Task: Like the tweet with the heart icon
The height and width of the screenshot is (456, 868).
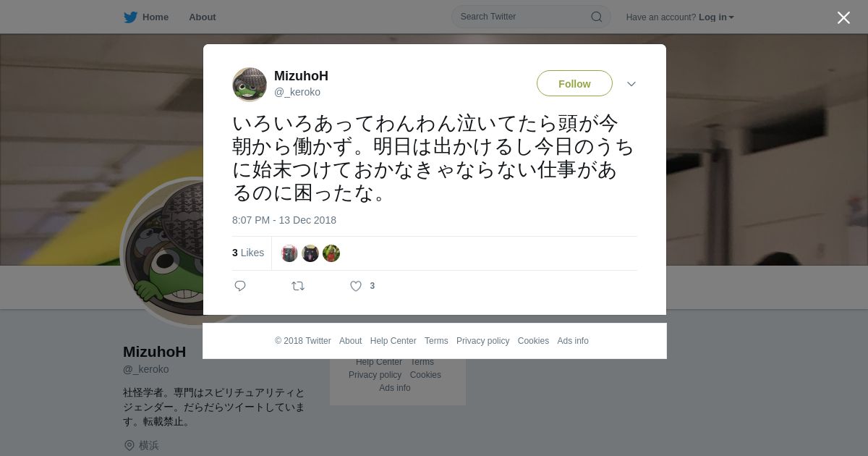Action: 356,286
